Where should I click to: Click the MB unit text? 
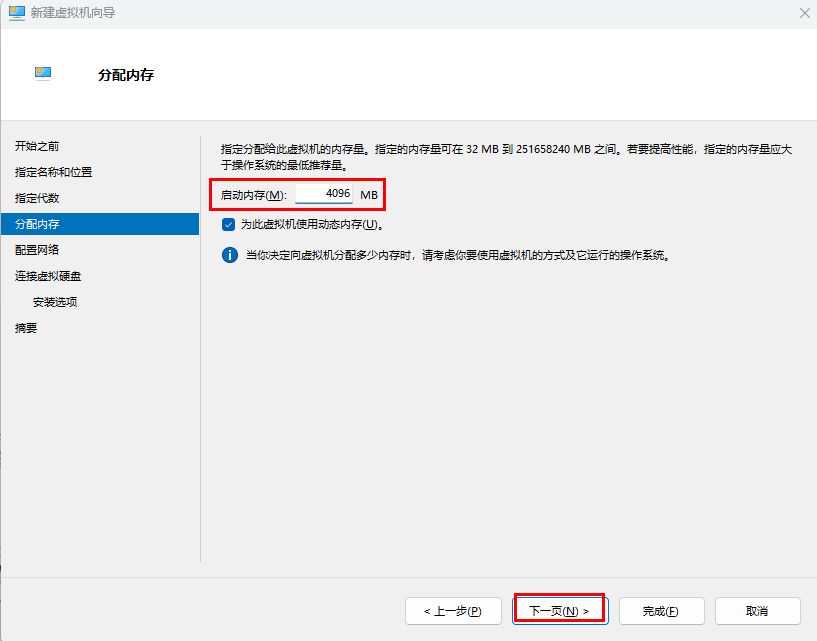(x=369, y=195)
